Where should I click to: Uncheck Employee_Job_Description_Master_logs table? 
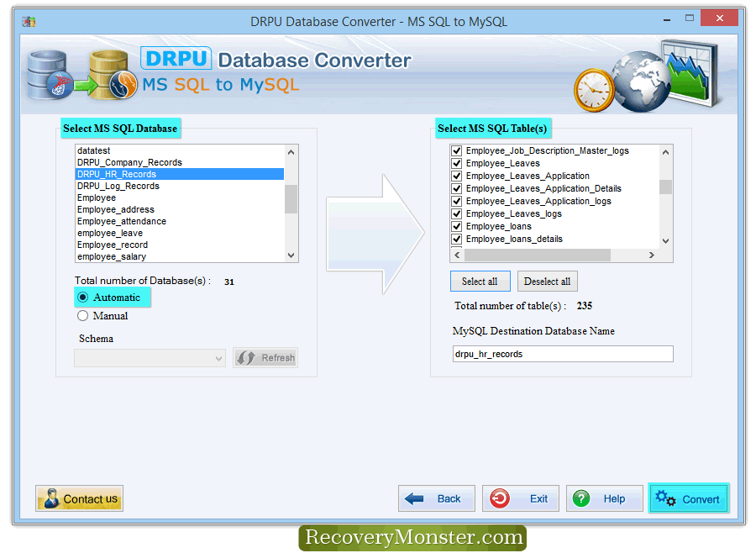coord(457,151)
